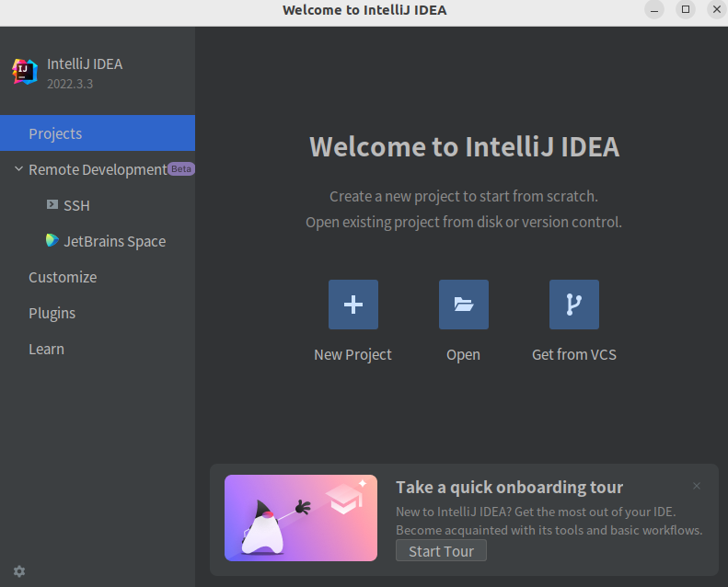This screenshot has height=587, width=728.
Task: Open the Plugins tab
Action: 98,313
